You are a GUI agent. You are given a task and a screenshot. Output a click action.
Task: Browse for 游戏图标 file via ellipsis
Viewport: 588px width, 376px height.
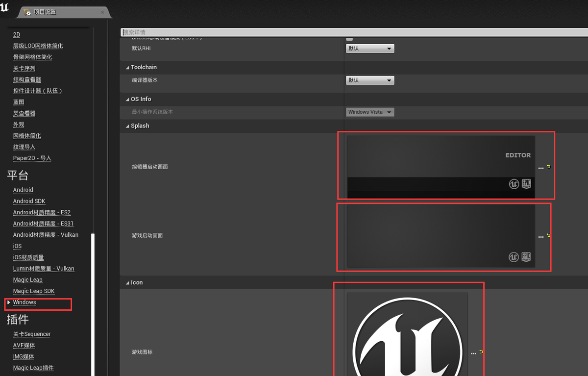coord(473,353)
